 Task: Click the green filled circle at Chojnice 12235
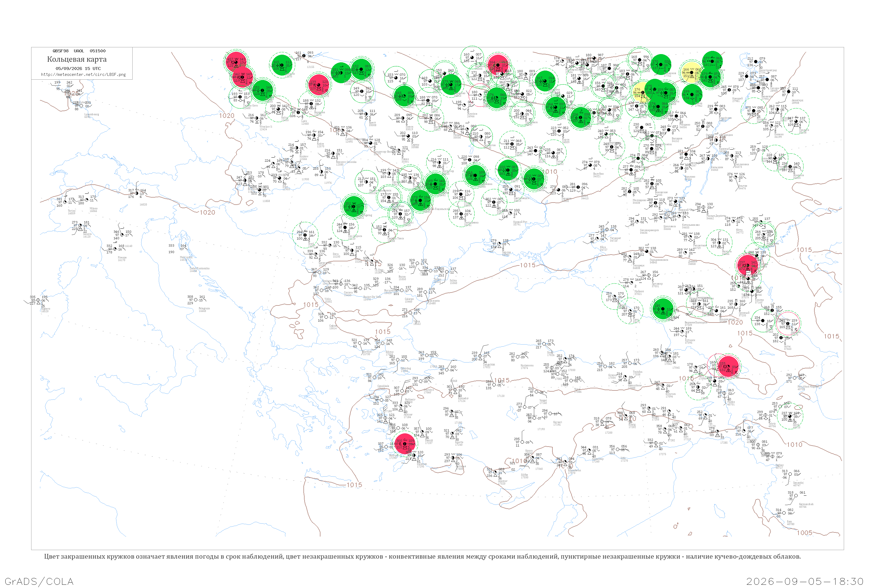tap(282, 65)
